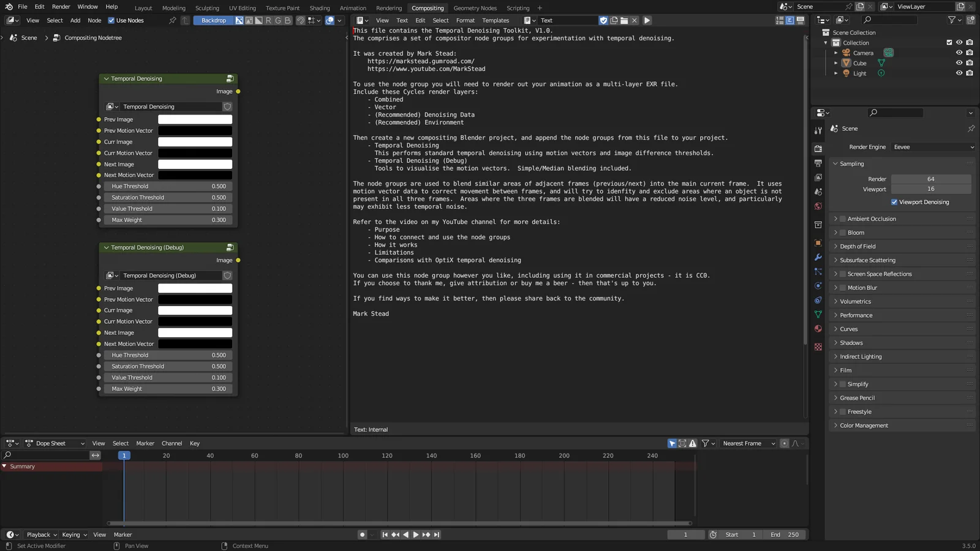This screenshot has width=980, height=551.
Task: Switch to the Shading workspace tab
Action: [319, 8]
